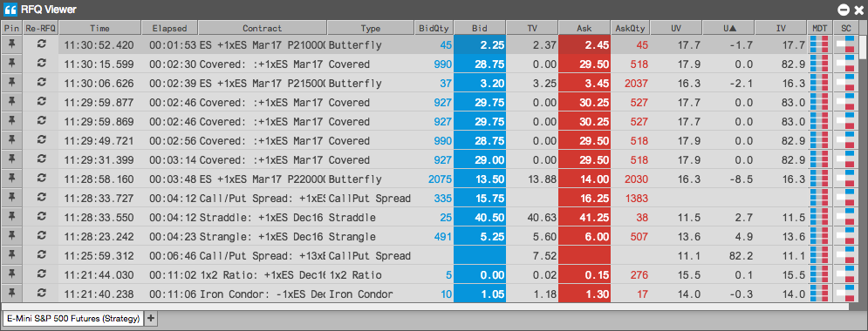Pin the 11:25:59.312 Call/Put Spread row
The height and width of the screenshot is (331, 868).
click(x=11, y=255)
